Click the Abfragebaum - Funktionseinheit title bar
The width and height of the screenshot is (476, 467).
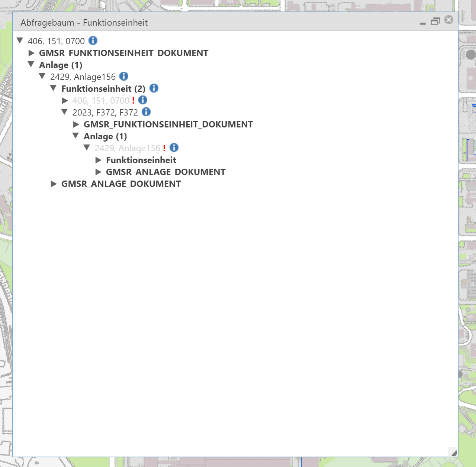coord(223,22)
